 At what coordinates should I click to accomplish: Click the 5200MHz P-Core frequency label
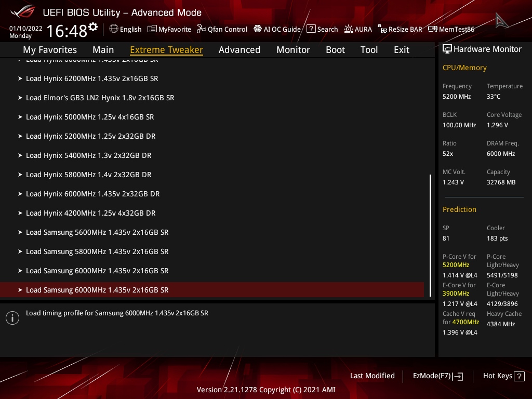pyautogui.click(x=456, y=265)
